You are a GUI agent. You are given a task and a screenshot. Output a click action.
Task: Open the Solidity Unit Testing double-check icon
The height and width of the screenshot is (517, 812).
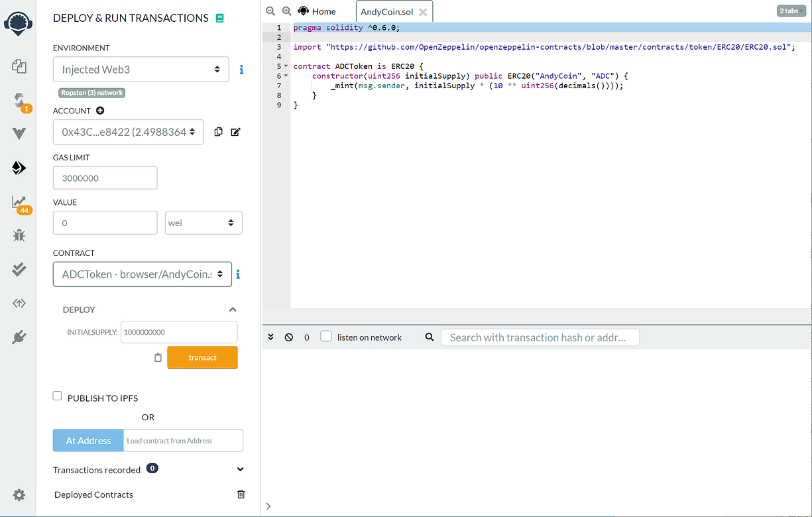[x=19, y=268]
